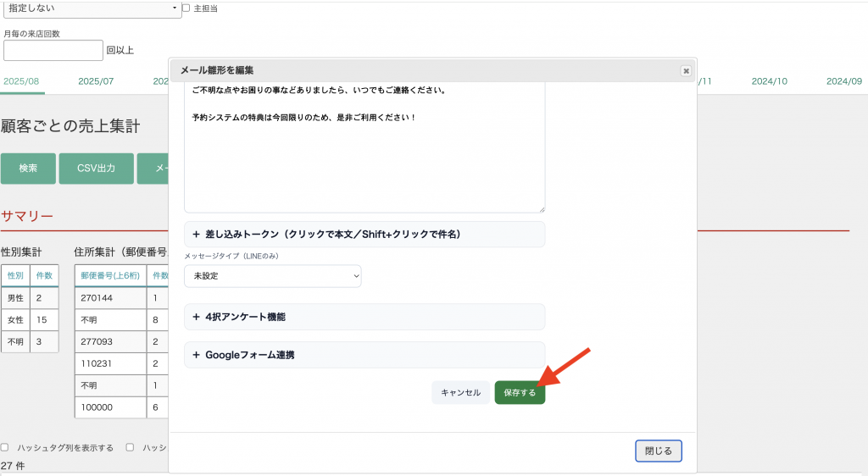Select the 2024/10 month tab
This screenshot has height=476, width=868.
[770, 81]
